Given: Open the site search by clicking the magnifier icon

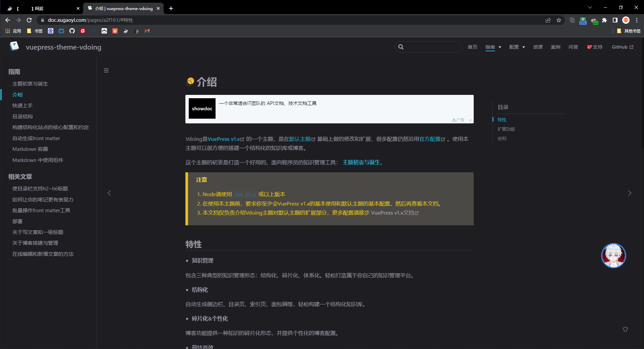Looking at the screenshot, I should (401, 47).
